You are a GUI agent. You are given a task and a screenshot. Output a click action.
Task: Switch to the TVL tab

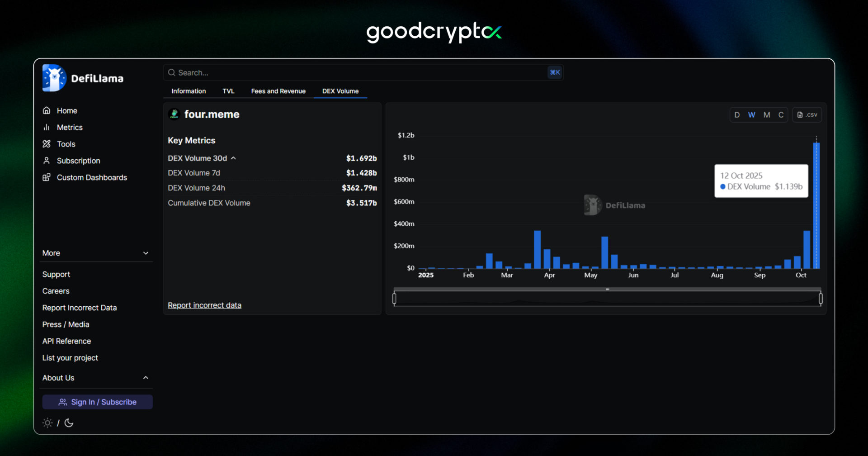point(228,91)
